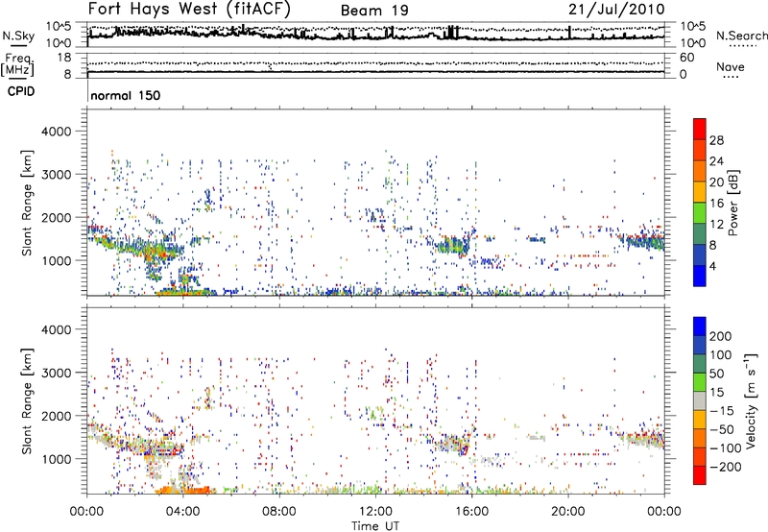Click the "Power [dB]" color bar title
The image size is (768, 532).
click(733, 203)
